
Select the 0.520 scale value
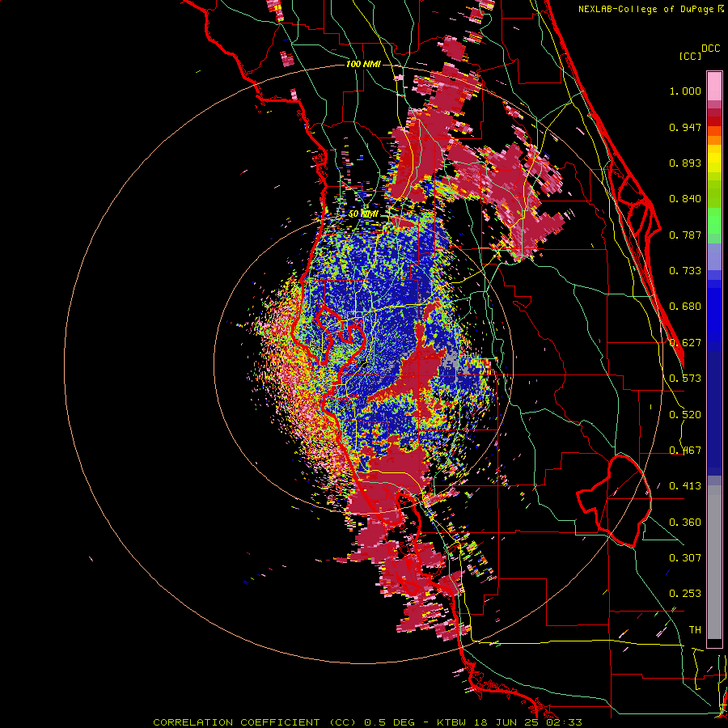coord(685,415)
